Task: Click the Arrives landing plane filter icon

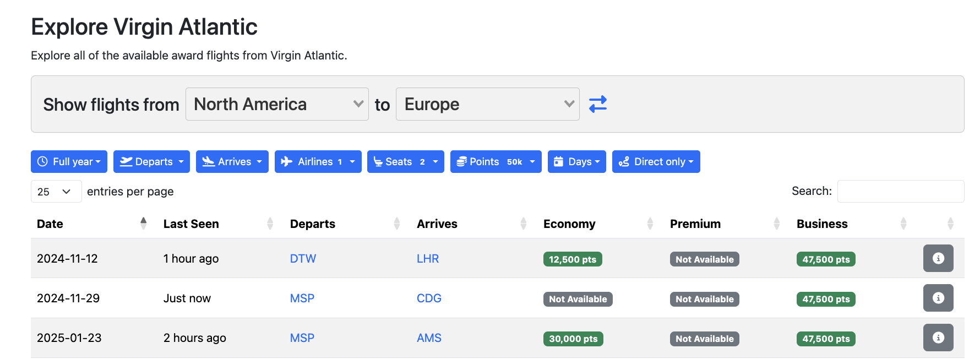Action: 208,161
